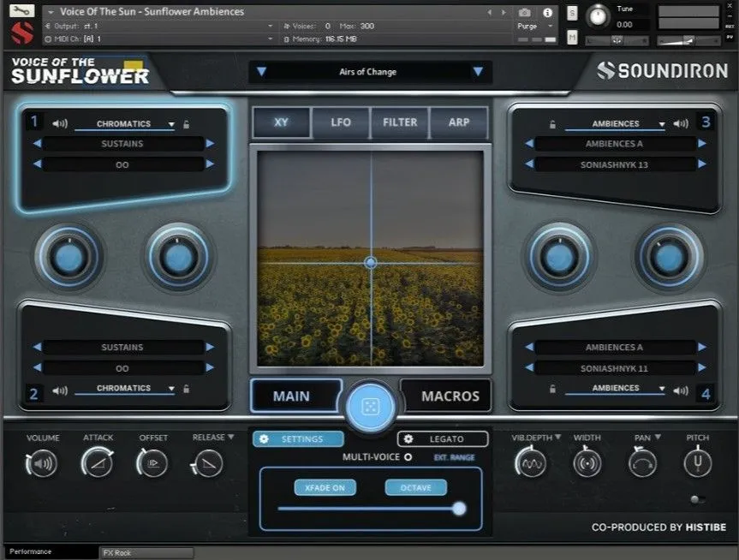Viewport: 739px width, 560px height.
Task: Open the info icon in header
Action: coord(547,13)
